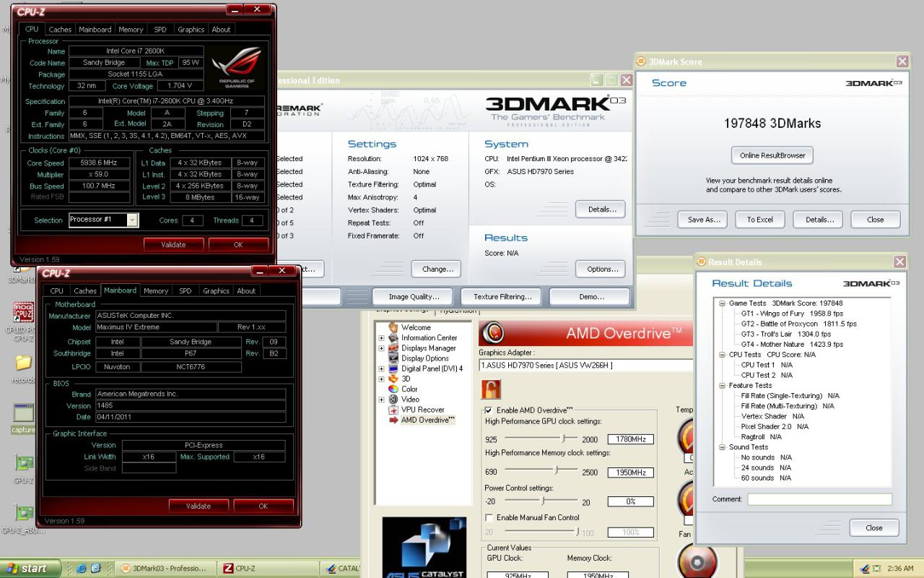The image size is (924, 578).
Task: Click the green tray icon beside the clock
Action: coord(878,569)
